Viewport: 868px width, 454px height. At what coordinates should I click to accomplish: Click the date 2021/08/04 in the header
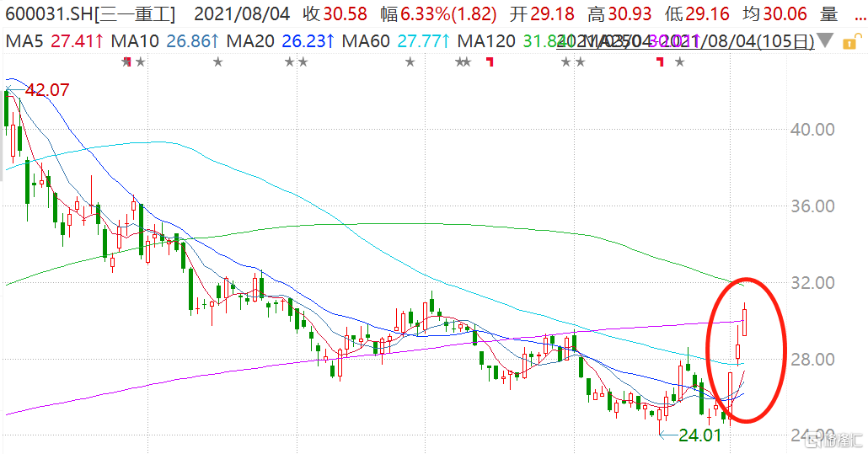point(242,13)
